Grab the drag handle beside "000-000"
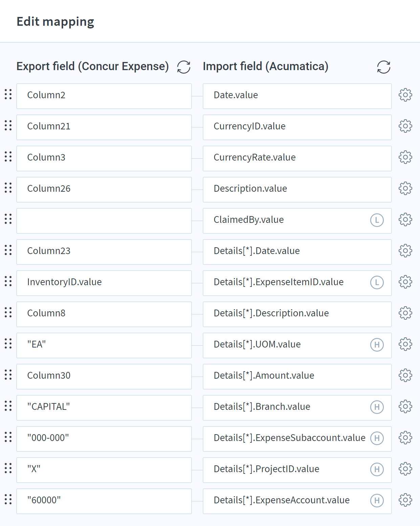This screenshot has height=526, width=420. [8, 437]
